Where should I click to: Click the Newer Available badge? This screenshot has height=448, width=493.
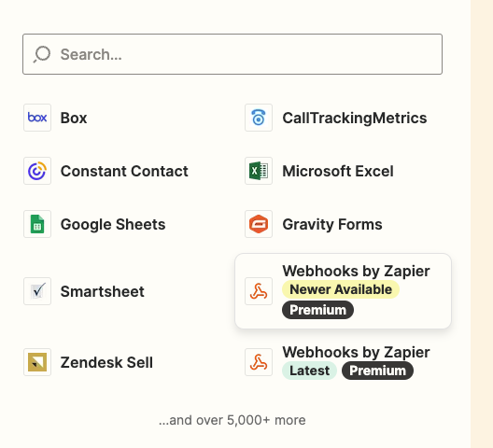tap(341, 289)
